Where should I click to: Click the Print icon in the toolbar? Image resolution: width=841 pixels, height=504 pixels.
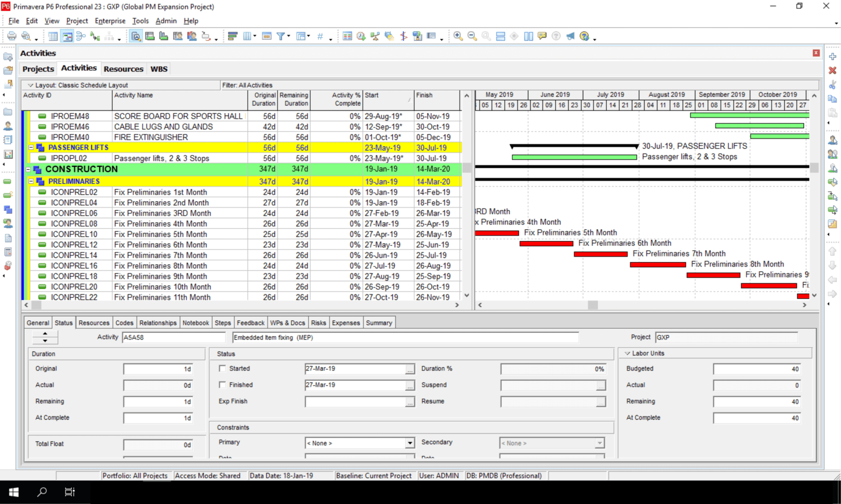pos(11,36)
